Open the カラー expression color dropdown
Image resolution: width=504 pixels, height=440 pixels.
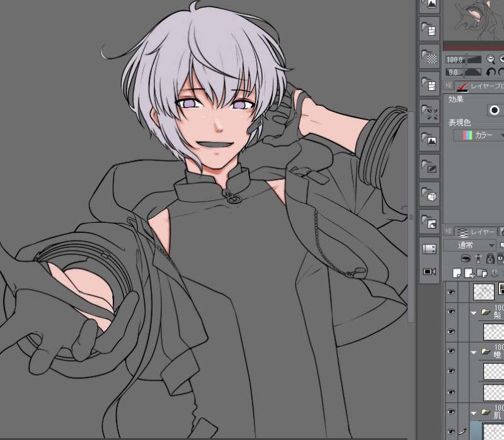coord(479,135)
